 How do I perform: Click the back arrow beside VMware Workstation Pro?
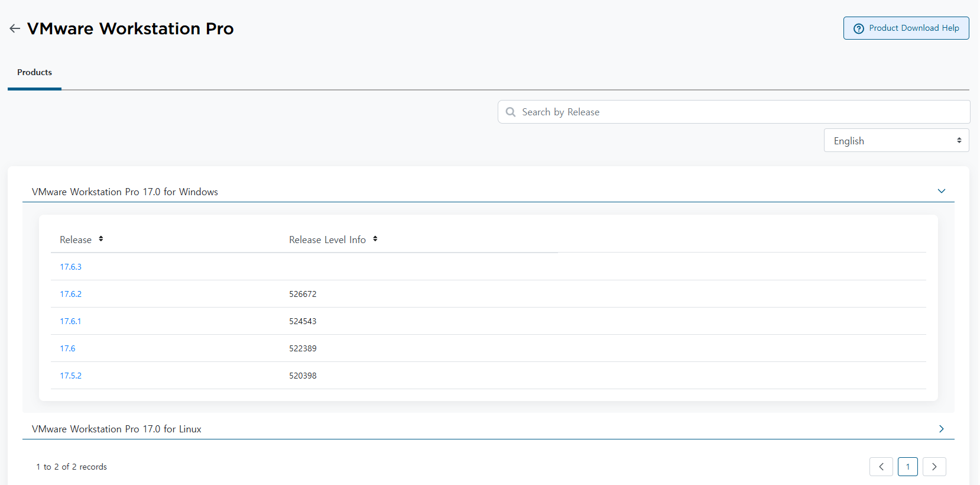click(x=15, y=28)
